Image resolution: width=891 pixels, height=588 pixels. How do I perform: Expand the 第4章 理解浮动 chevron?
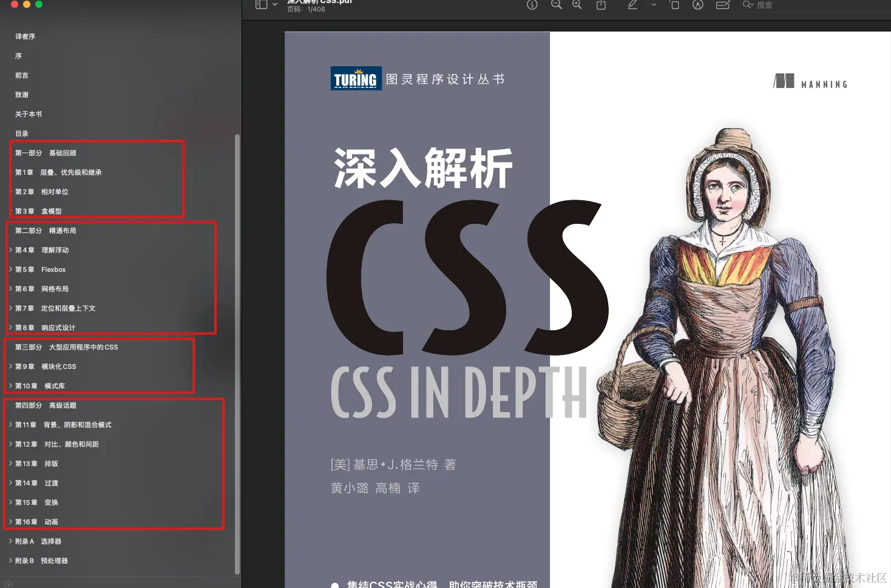pos(10,250)
